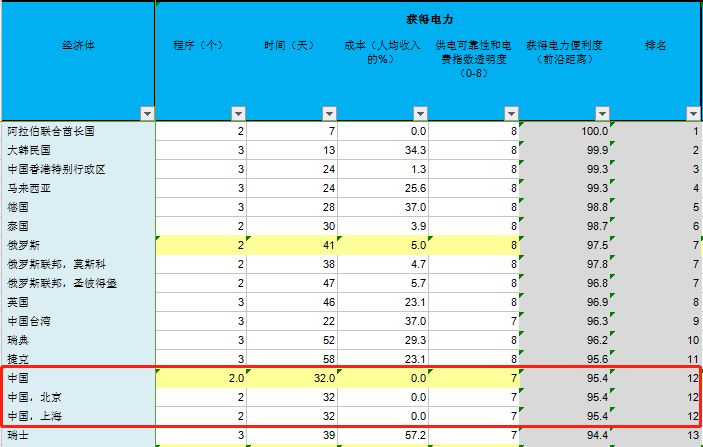Select the 34.3 cost cell
The width and height of the screenshot is (703, 447).
click(x=383, y=150)
